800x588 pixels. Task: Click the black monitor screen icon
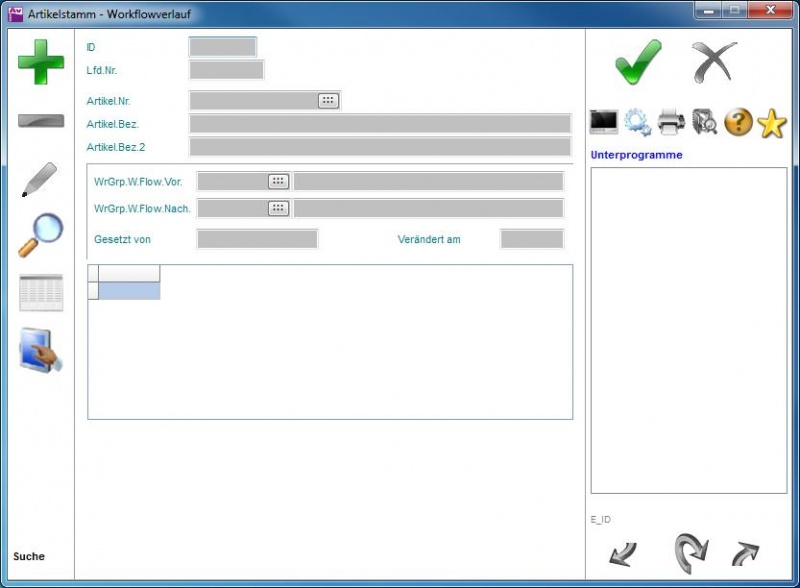(x=604, y=123)
